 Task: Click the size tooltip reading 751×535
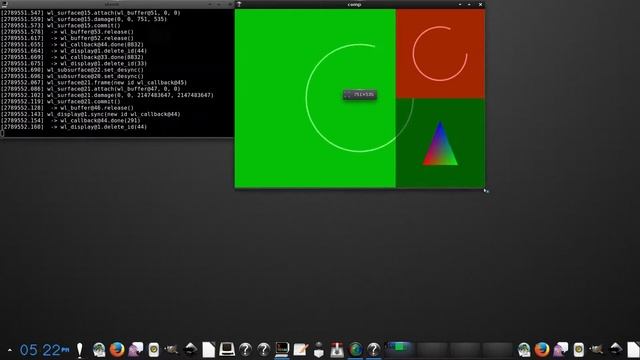pyautogui.click(x=360, y=94)
